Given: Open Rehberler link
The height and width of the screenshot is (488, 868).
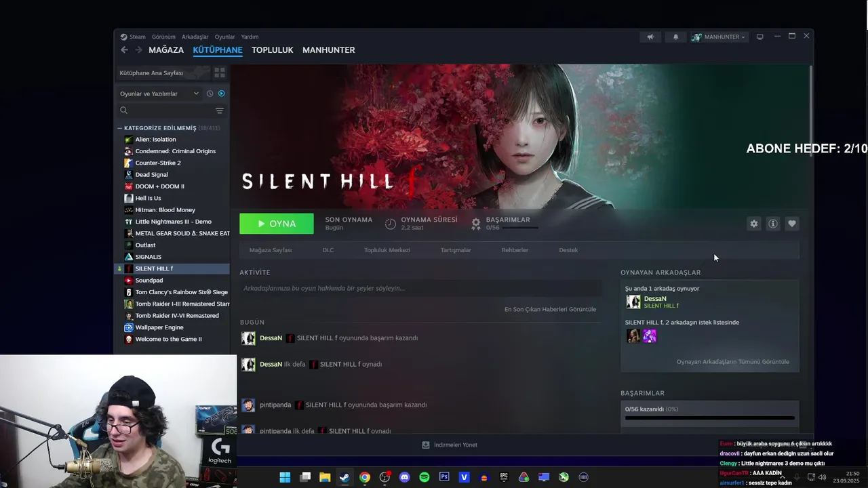Looking at the screenshot, I should pos(515,250).
